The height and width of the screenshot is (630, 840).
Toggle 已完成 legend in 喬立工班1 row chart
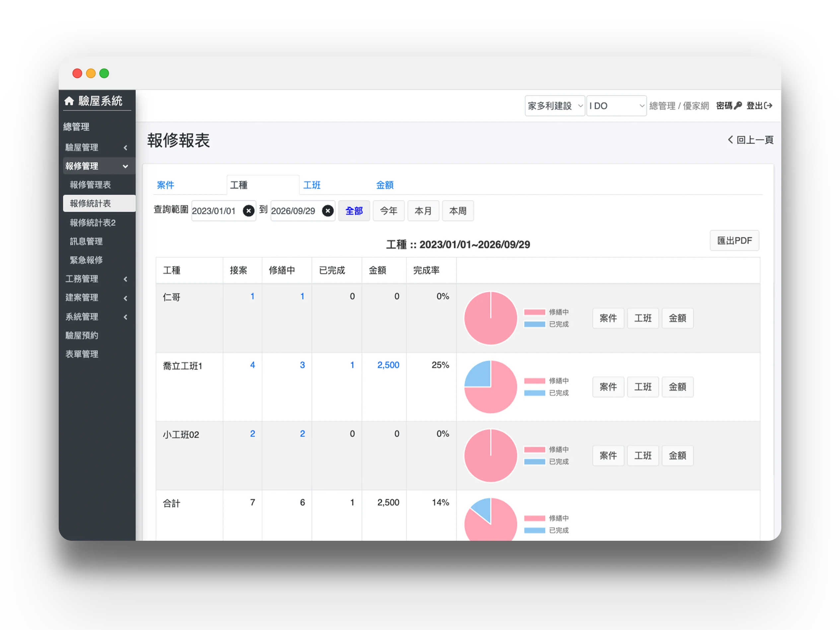tap(546, 393)
